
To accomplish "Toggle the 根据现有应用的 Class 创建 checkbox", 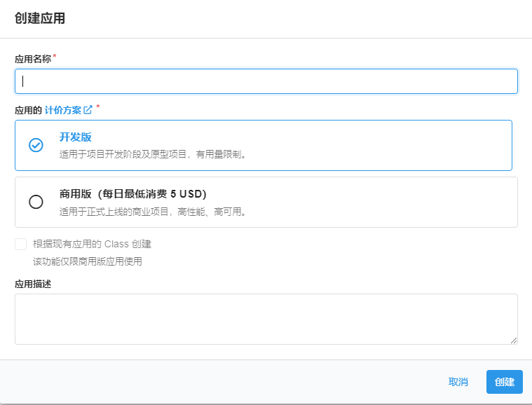I will click(x=21, y=244).
